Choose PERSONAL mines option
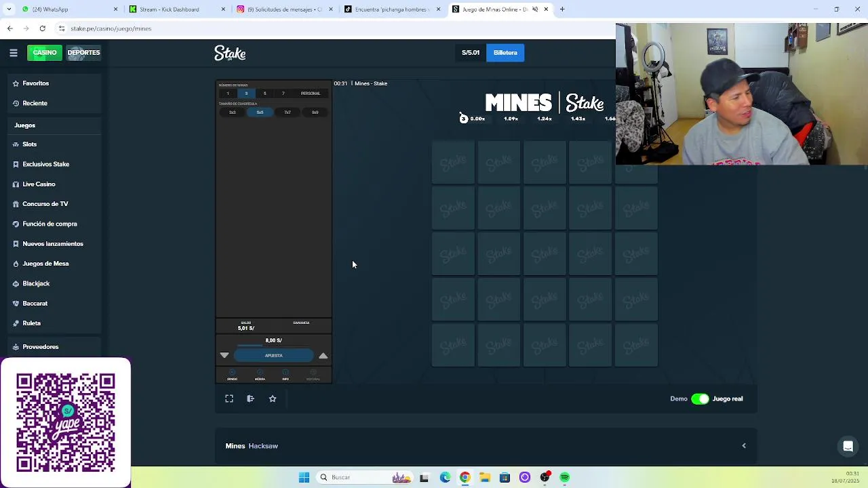Viewport: 868px width, 488px height. coord(311,94)
